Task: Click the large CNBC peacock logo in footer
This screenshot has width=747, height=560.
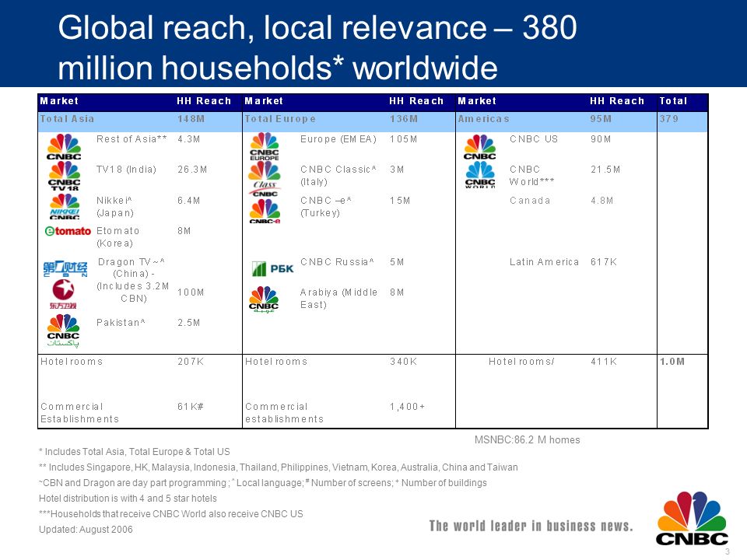Action: (x=693, y=519)
